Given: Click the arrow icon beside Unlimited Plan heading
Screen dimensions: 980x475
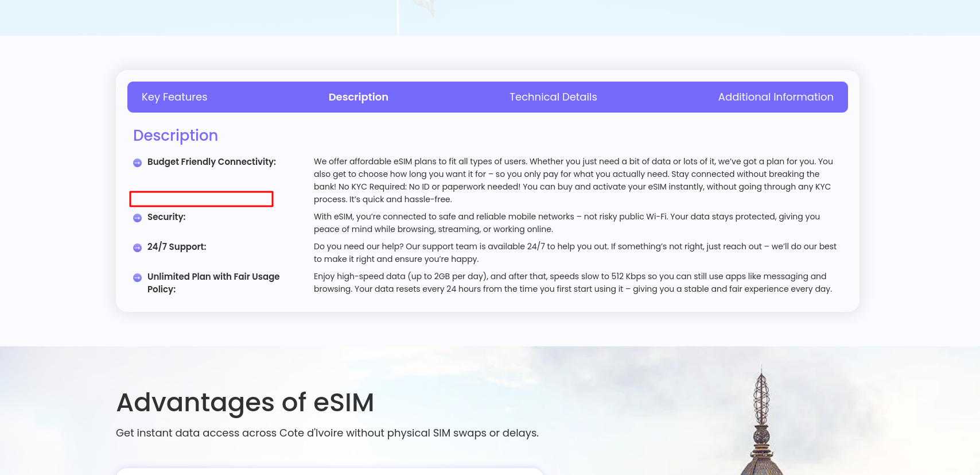Looking at the screenshot, I should [x=137, y=277].
